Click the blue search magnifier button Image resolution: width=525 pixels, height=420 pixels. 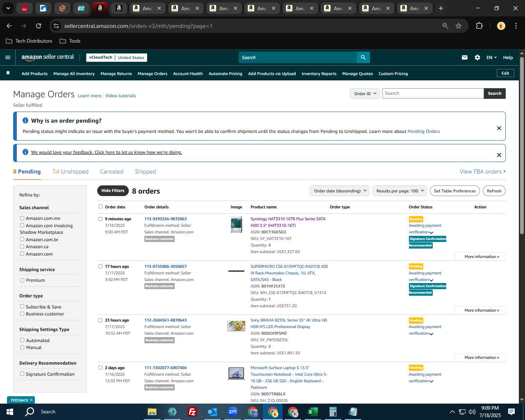click(363, 57)
